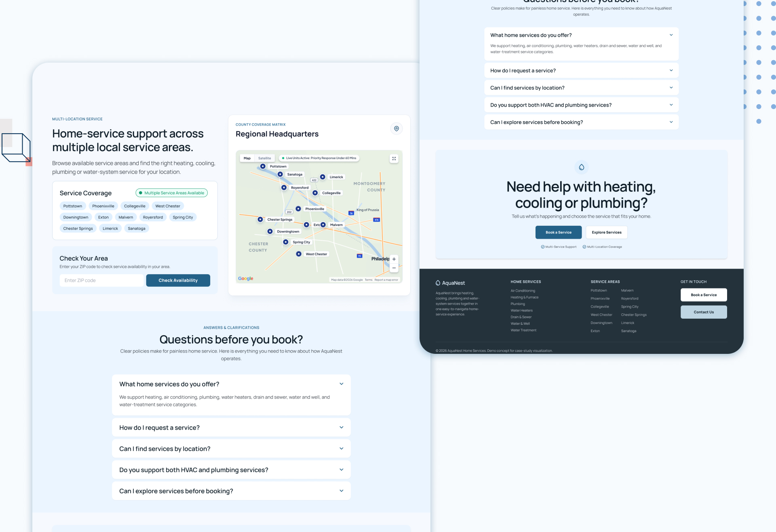Select the Chester Springs map marker

pos(260,219)
